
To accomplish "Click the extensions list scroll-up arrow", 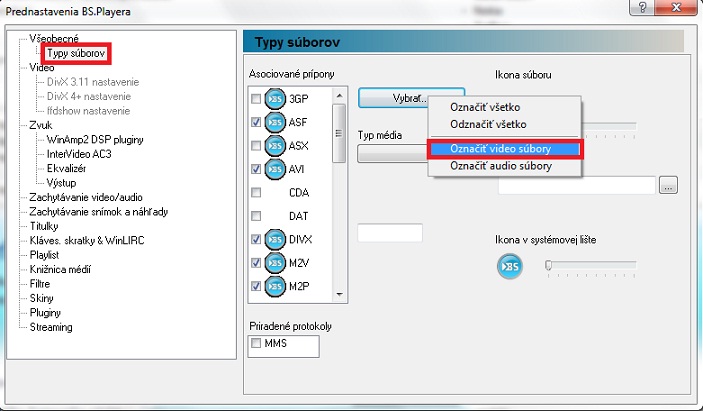I will pos(339,96).
